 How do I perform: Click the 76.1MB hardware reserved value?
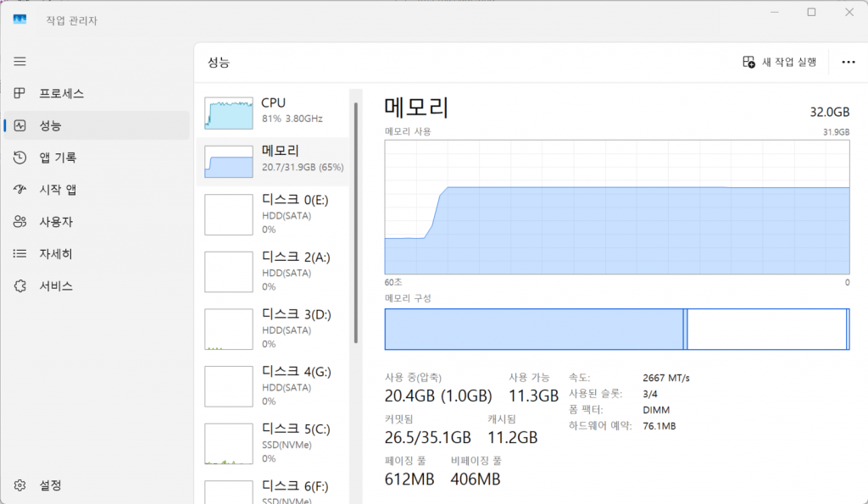click(x=659, y=426)
